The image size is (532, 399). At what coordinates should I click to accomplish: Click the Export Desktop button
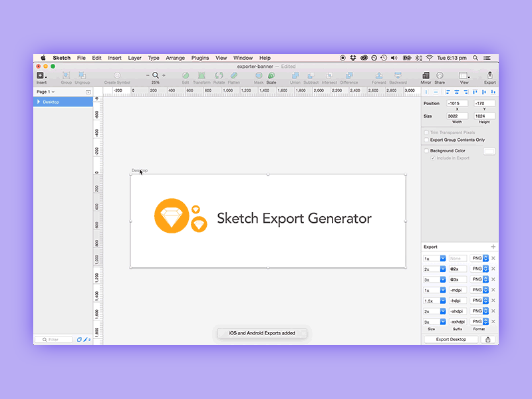[451, 340]
